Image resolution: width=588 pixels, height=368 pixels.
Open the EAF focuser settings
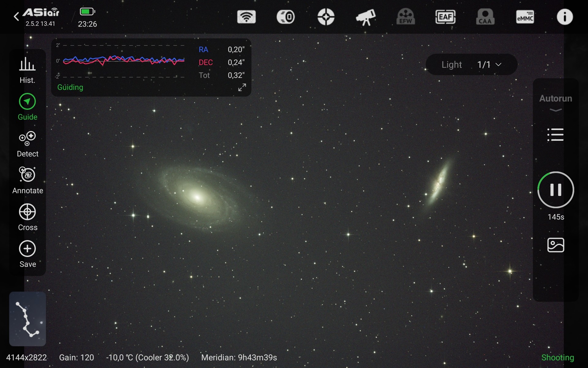click(x=445, y=17)
